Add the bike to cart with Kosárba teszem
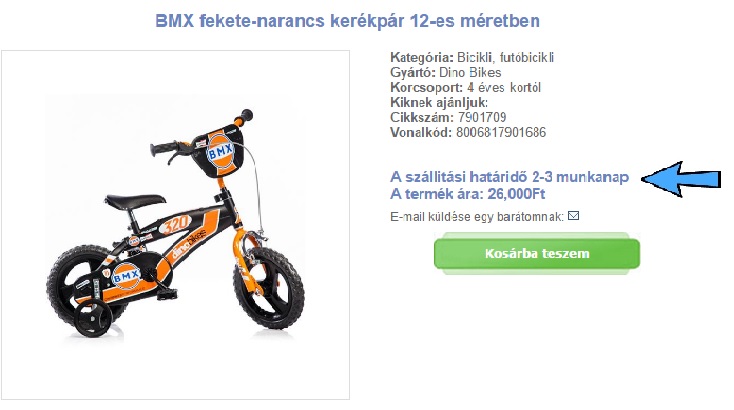The image size is (734, 410). click(537, 253)
